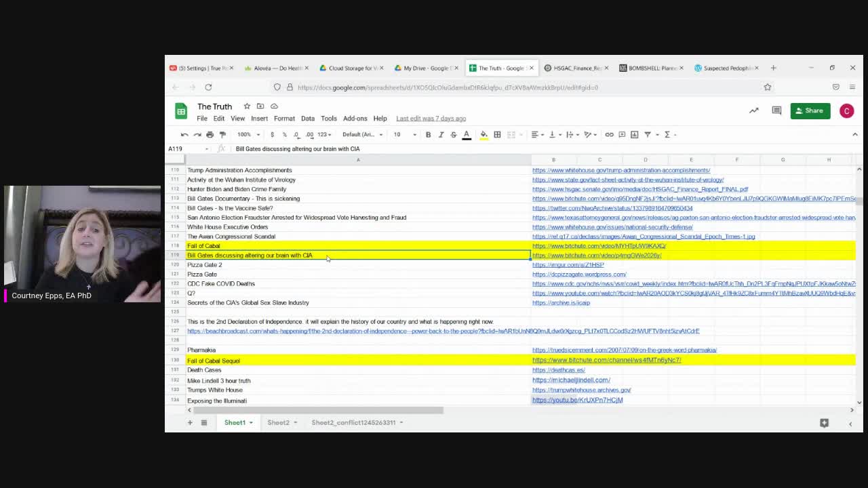
Task: Click the merge cells icon
Action: [x=511, y=134]
